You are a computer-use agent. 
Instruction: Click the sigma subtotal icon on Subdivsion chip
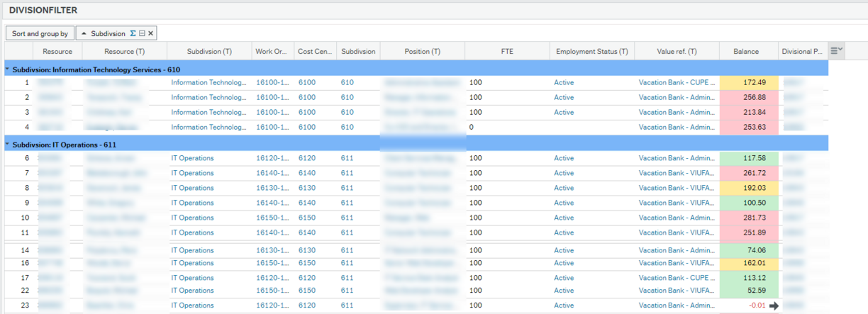coord(133,33)
